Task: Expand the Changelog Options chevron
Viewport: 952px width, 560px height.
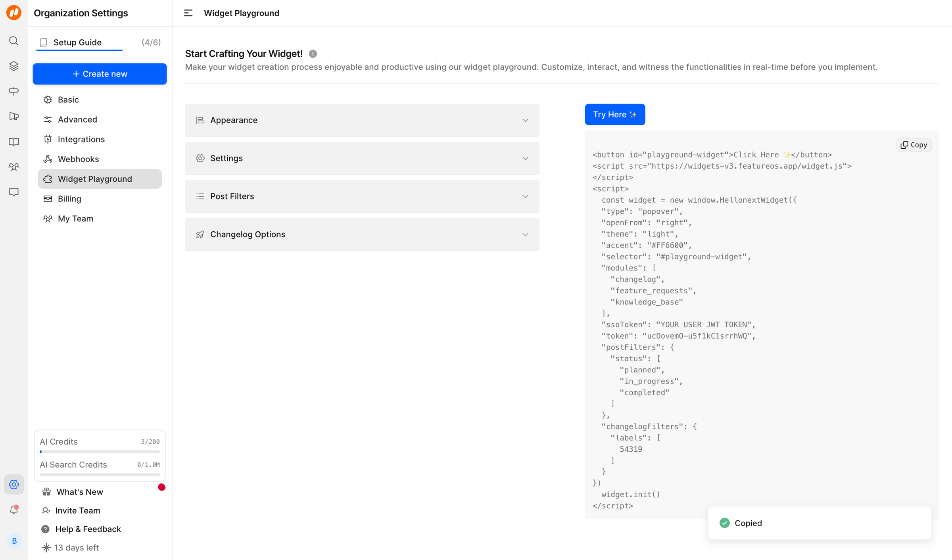Action: click(525, 234)
